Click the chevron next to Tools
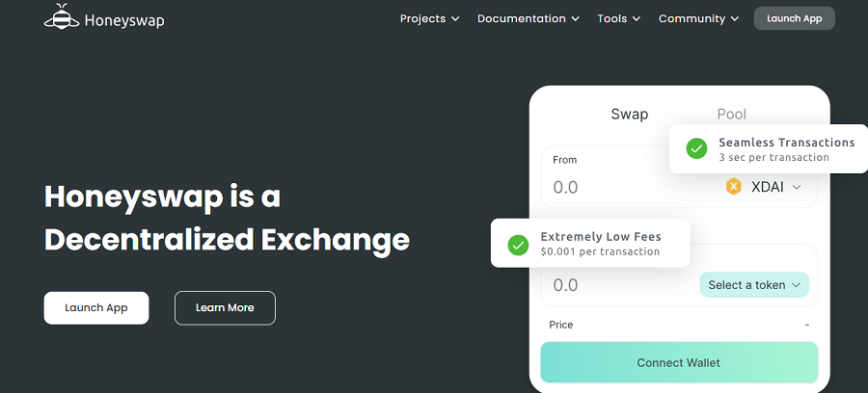This screenshot has width=868, height=393. (637, 19)
